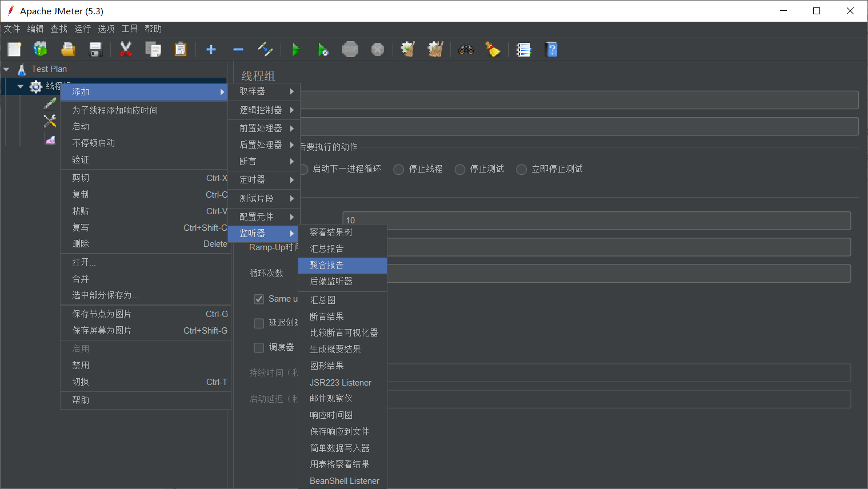The height and width of the screenshot is (489, 868).
Task: Collapse the Test Plan tree node
Action: coord(6,69)
